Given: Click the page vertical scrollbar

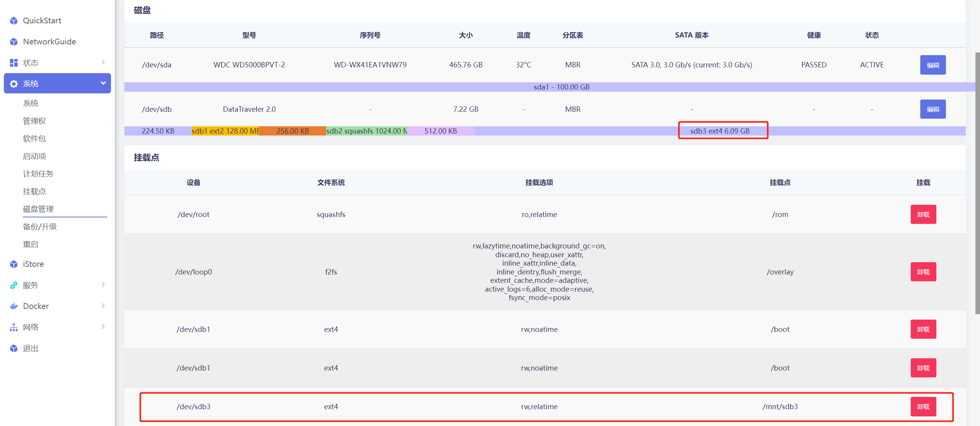Looking at the screenshot, I should pos(977,184).
